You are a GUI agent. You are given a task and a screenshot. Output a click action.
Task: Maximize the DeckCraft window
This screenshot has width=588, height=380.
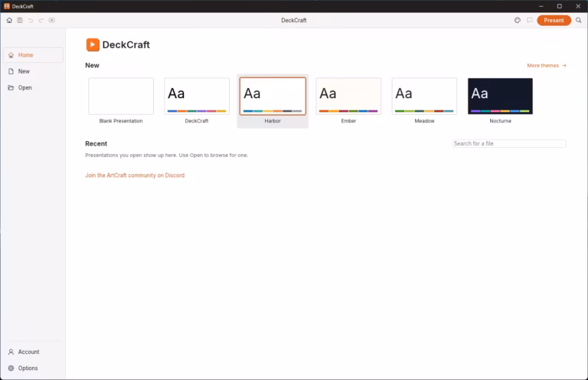pos(559,6)
